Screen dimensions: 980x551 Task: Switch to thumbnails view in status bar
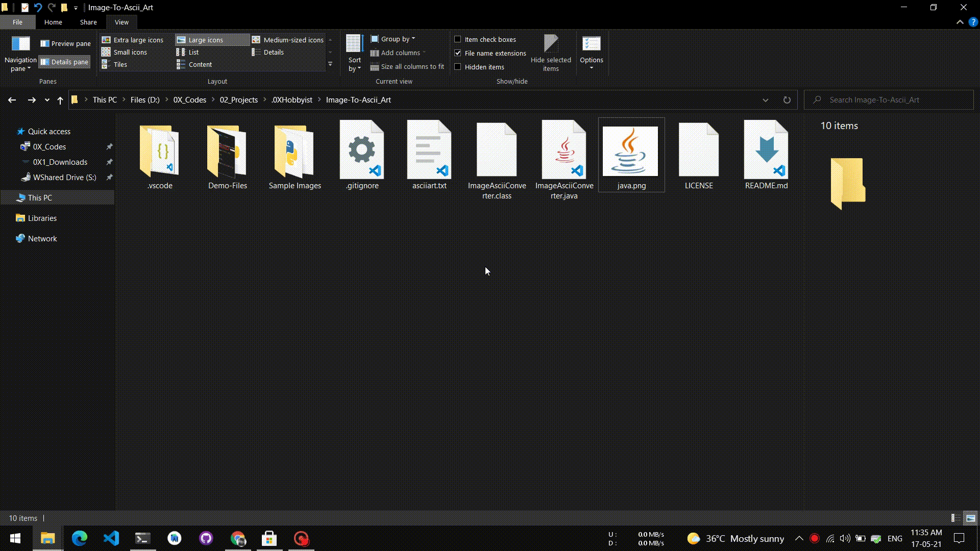(970, 518)
